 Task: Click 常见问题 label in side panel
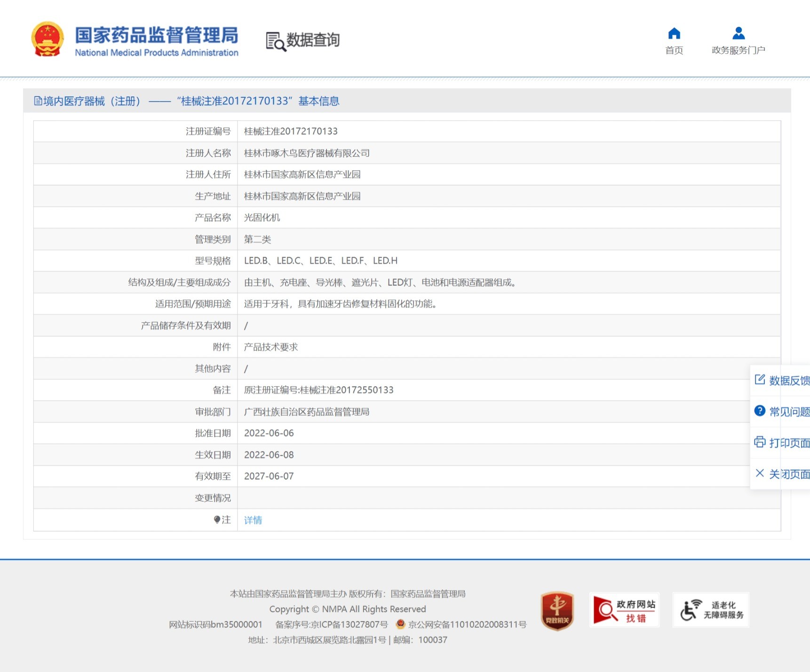[789, 411]
